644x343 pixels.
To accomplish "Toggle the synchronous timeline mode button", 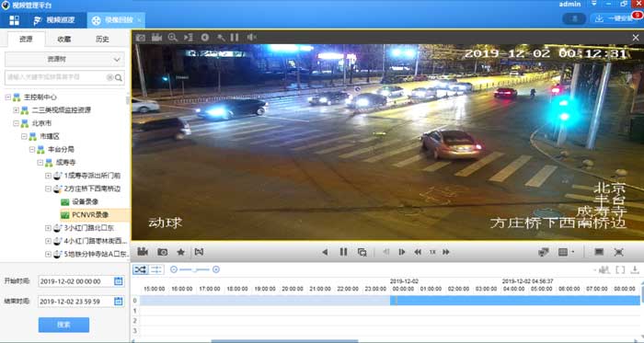I will point(140,269).
